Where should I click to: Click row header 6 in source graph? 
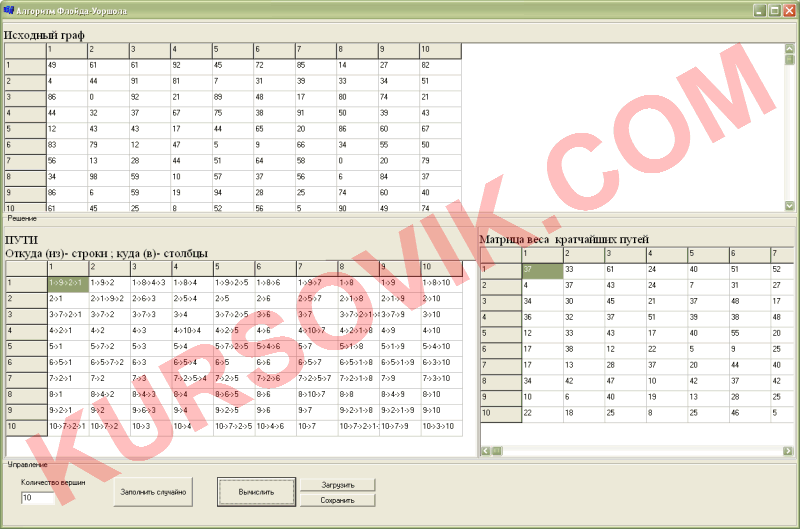(26, 146)
